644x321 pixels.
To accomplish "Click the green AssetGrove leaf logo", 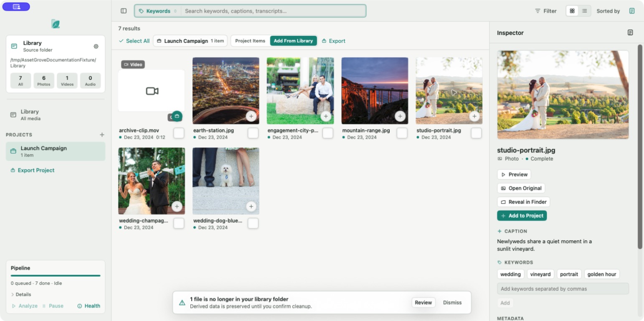I will [x=56, y=24].
